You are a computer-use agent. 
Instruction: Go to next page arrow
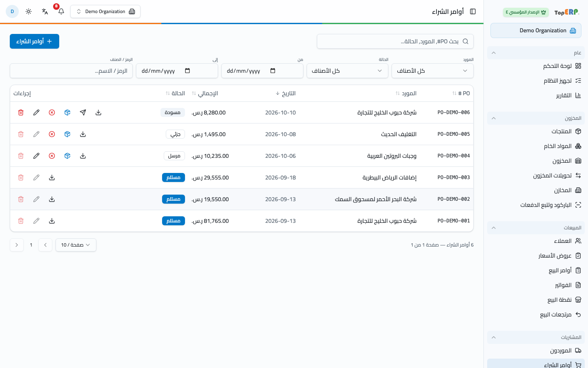pyautogui.click(x=17, y=245)
